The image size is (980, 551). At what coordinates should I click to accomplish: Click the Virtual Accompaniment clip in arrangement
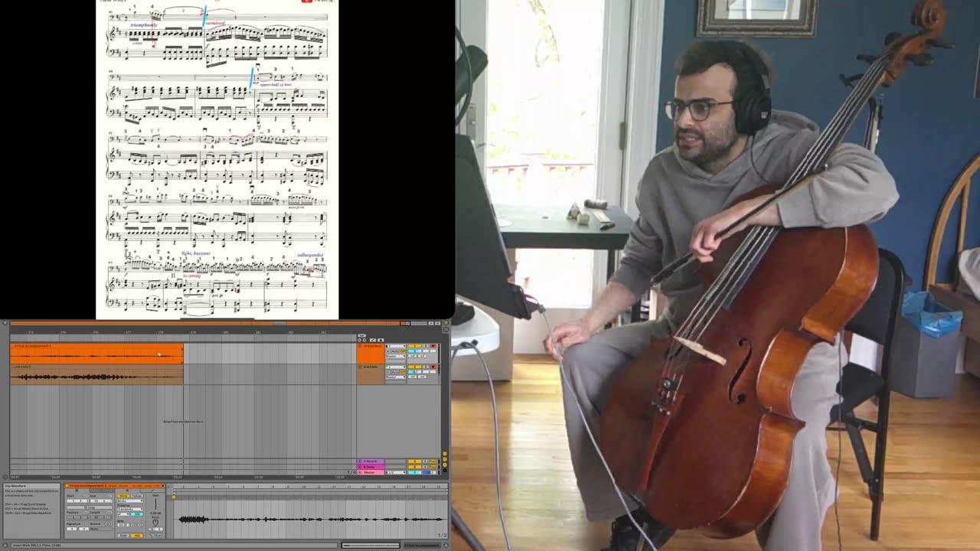(x=96, y=354)
